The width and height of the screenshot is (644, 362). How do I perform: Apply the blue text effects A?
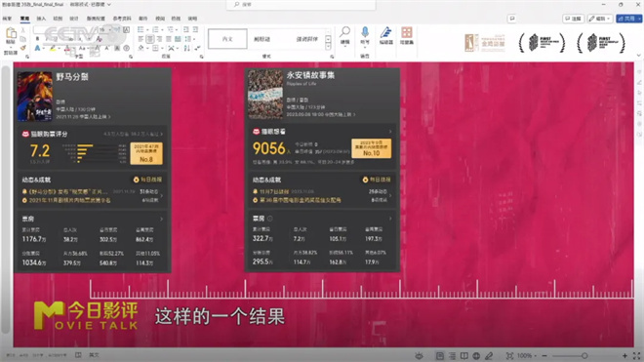[x=37, y=49]
